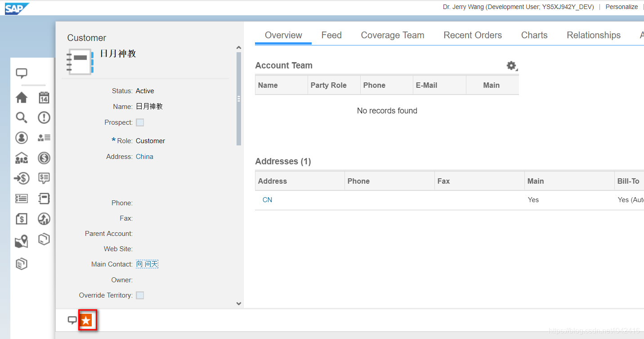Open the China address link
The image size is (644, 339).
[144, 157]
